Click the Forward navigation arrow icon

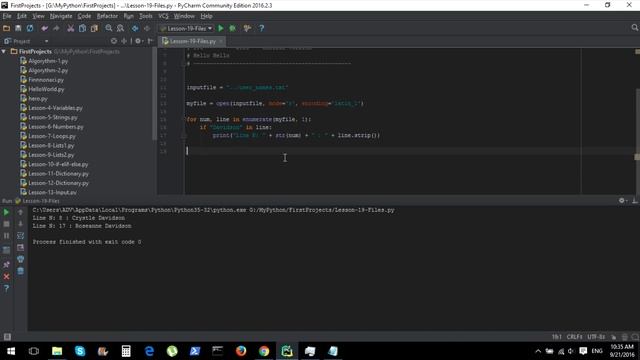click(x=147, y=28)
